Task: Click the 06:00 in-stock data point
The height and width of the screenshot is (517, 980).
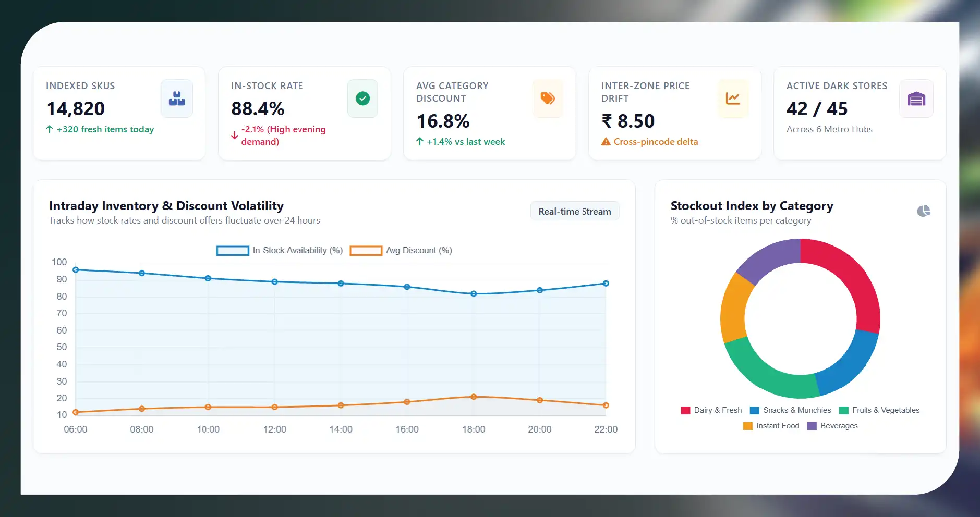Action: [76, 270]
